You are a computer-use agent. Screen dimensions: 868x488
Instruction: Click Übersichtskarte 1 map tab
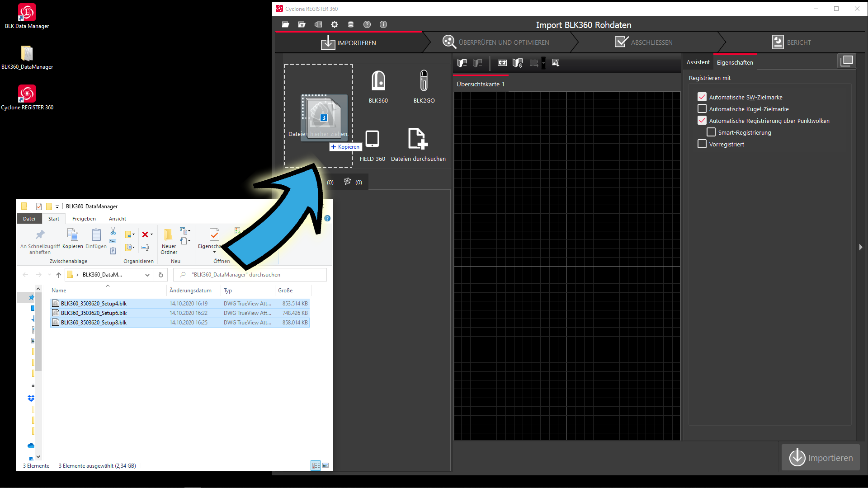coord(480,84)
